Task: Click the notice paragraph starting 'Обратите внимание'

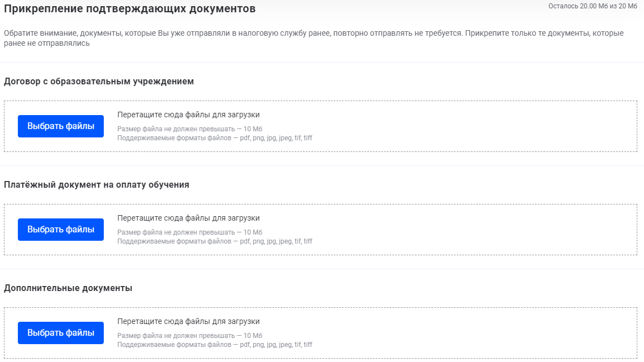Action: (313, 38)
